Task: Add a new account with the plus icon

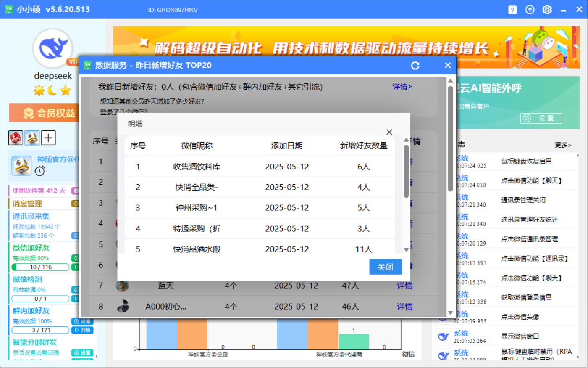Action: point(48,138)
